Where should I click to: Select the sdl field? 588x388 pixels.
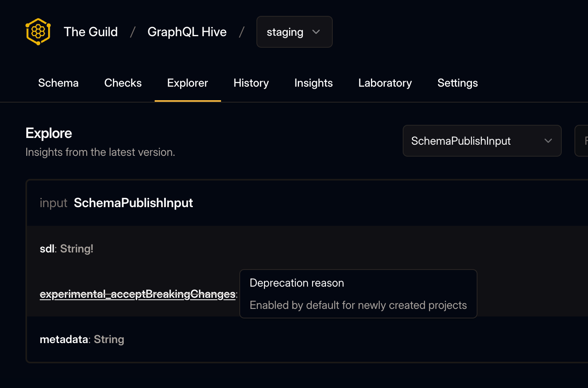47,248
